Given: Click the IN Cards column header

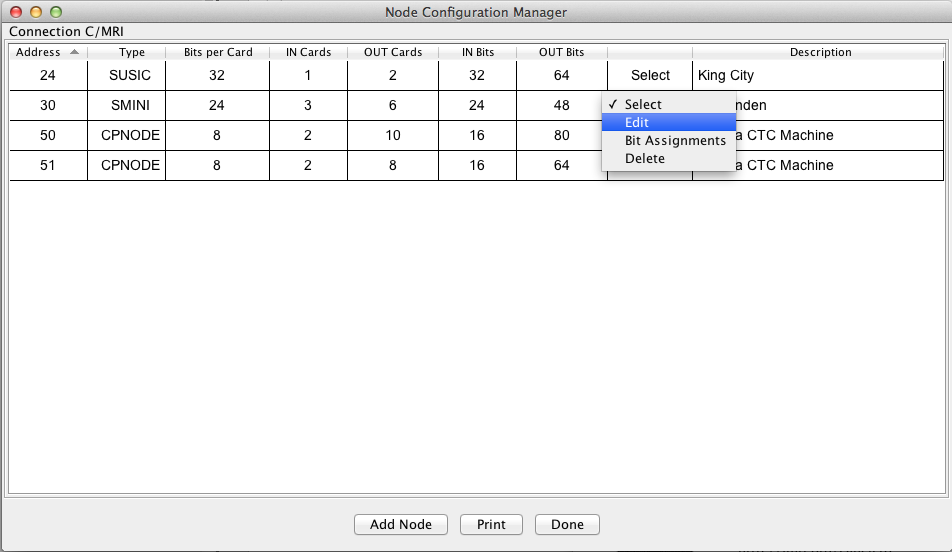Looking at the screenshot, I should [307, 52].
